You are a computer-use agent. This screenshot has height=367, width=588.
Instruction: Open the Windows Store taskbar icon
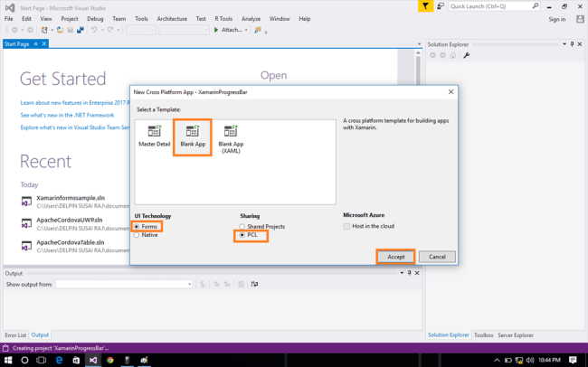pyautogui.click(x=76, y=361)
